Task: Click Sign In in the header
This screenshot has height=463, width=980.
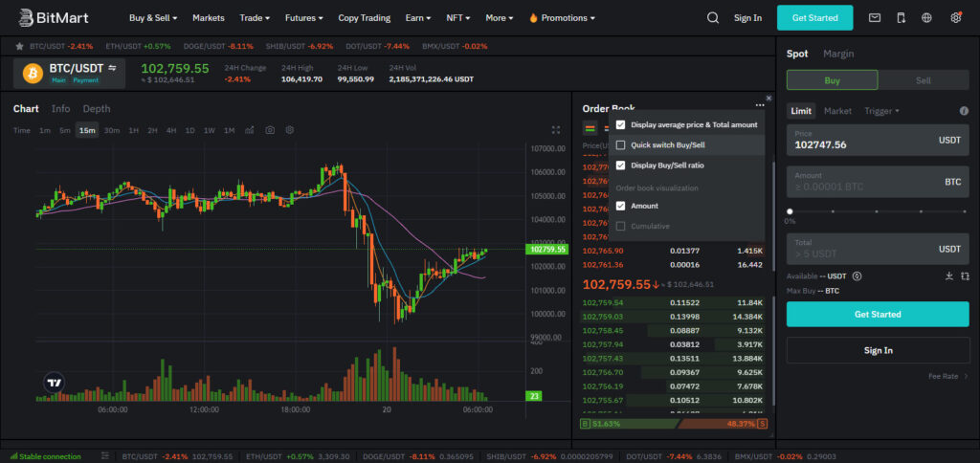Action: [748, 18]
